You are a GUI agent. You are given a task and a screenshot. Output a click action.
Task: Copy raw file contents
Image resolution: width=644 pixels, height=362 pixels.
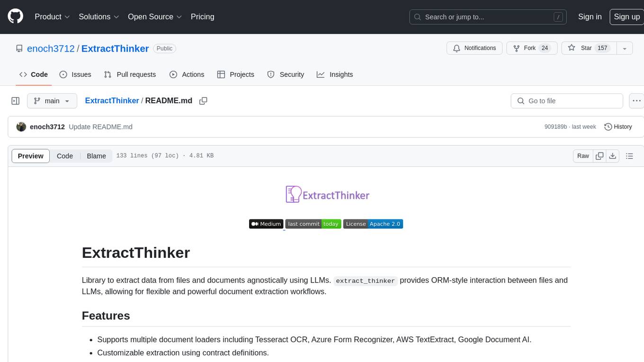599,156
